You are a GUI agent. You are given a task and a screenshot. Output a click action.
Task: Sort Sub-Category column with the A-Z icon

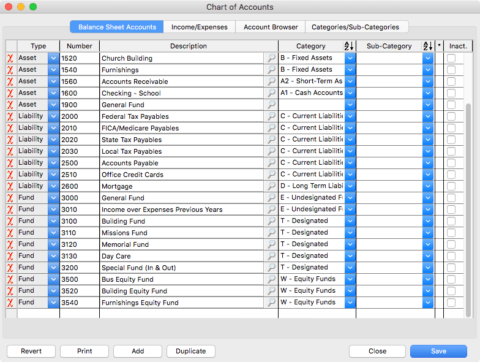pos(428,46)
